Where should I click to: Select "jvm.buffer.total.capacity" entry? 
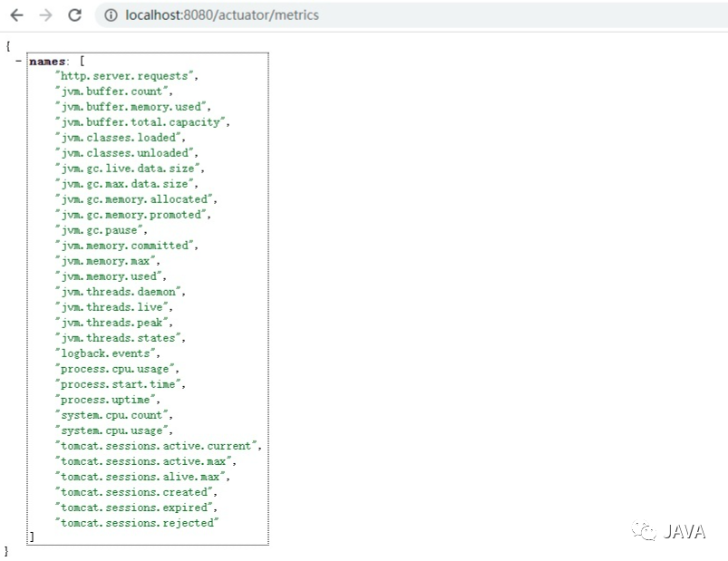coord(141,122)
